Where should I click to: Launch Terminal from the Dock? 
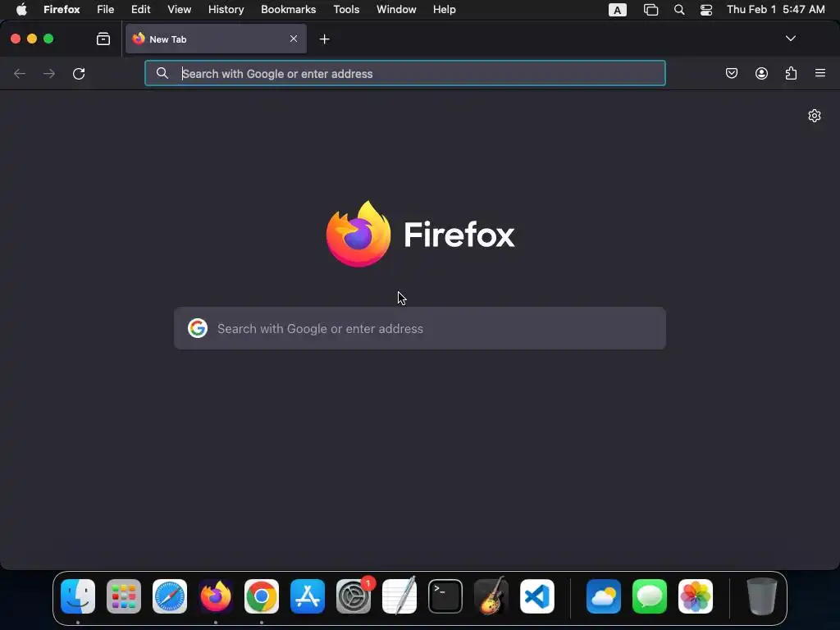[445, 596]
